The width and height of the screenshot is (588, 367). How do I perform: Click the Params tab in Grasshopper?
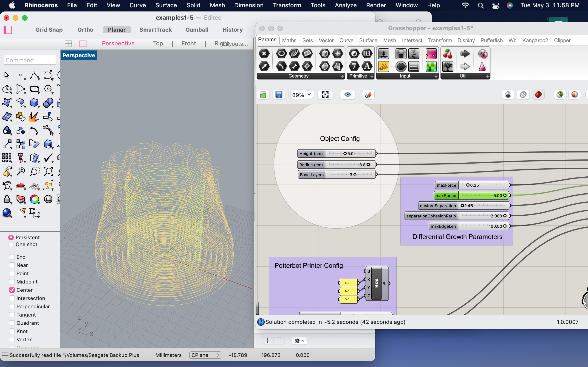(267, 40)
